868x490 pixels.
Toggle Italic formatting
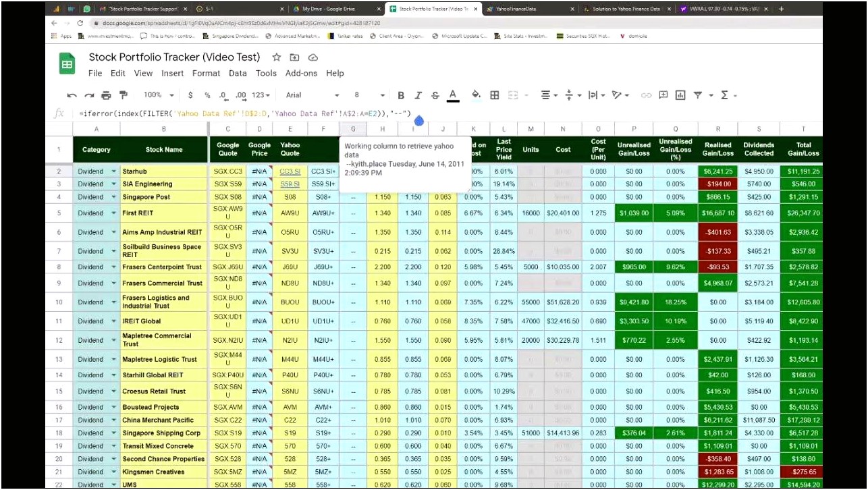click(418, 95)
